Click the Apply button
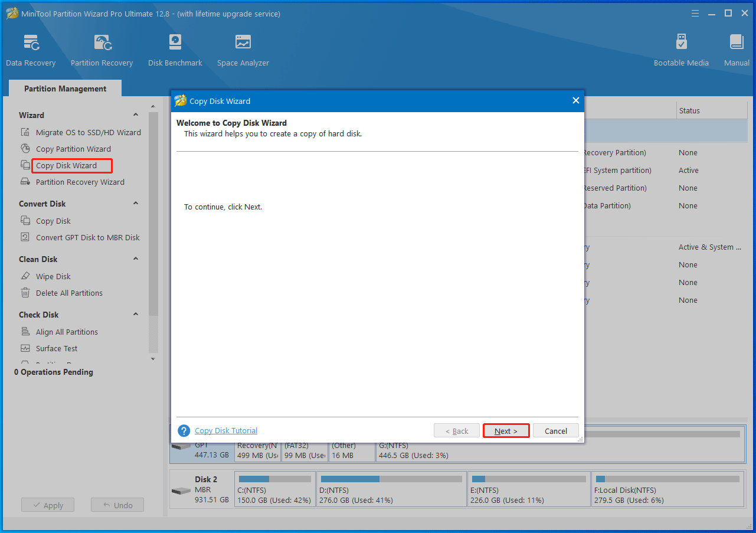Screen dimensions: 756x533 [48, 505]
